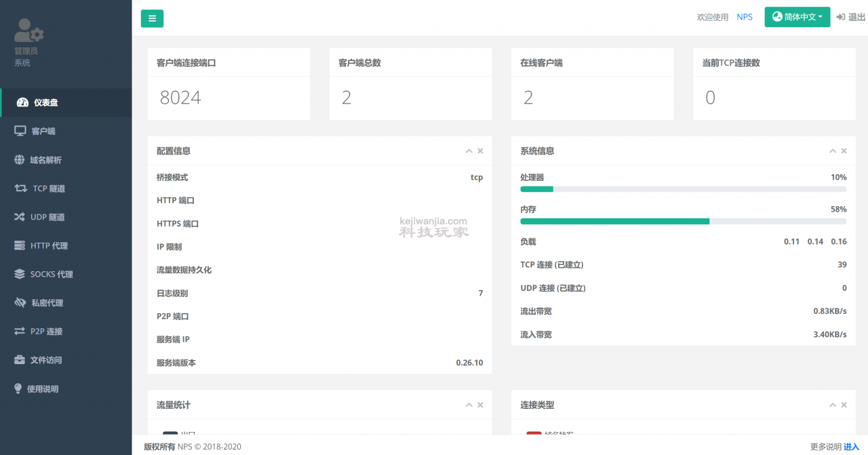The width and height of the screenshot is (868, 455).
Task: Collapse the 流量统计 panel chevron
Action: pyautogui.click(x=469, y=405)
